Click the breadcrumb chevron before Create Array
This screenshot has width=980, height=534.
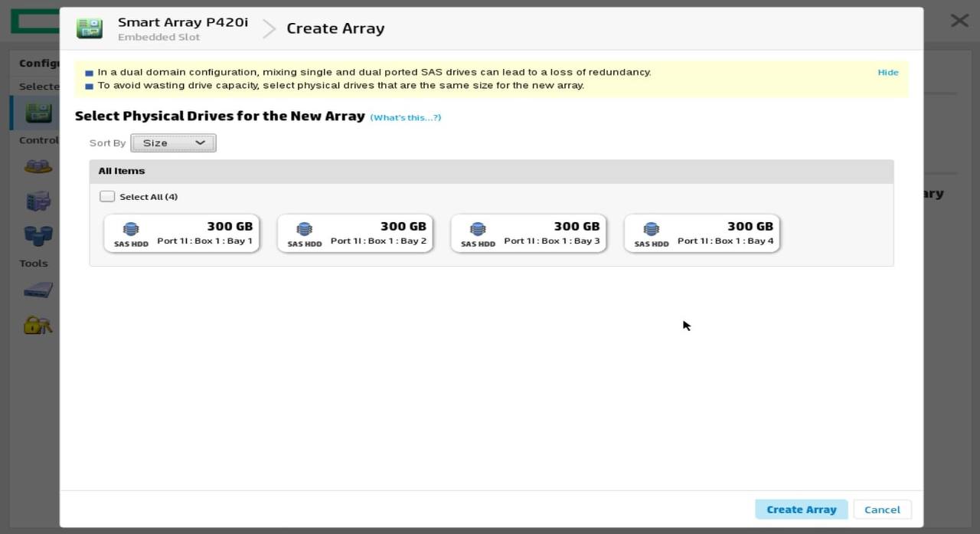coord(269,29)
